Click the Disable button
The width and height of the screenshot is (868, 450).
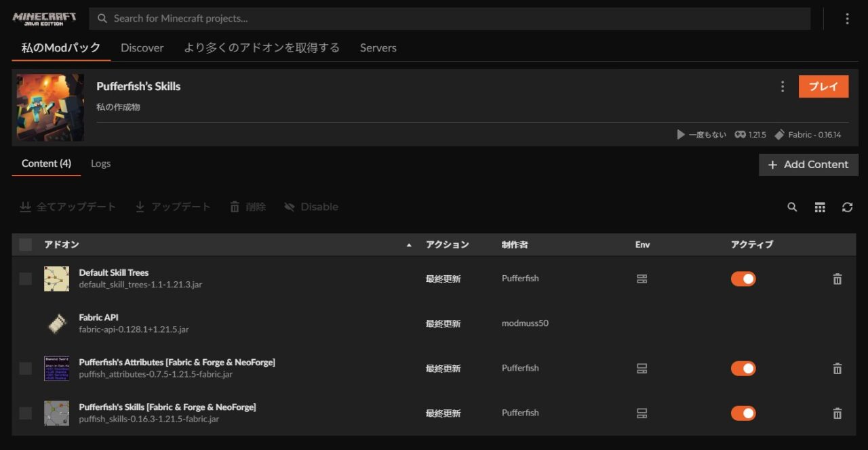click(311, 207)
